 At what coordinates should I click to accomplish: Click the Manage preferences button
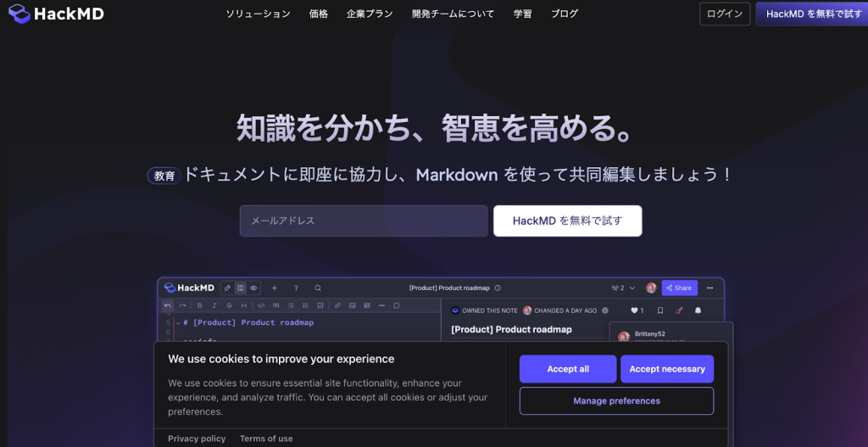point(616,401)
